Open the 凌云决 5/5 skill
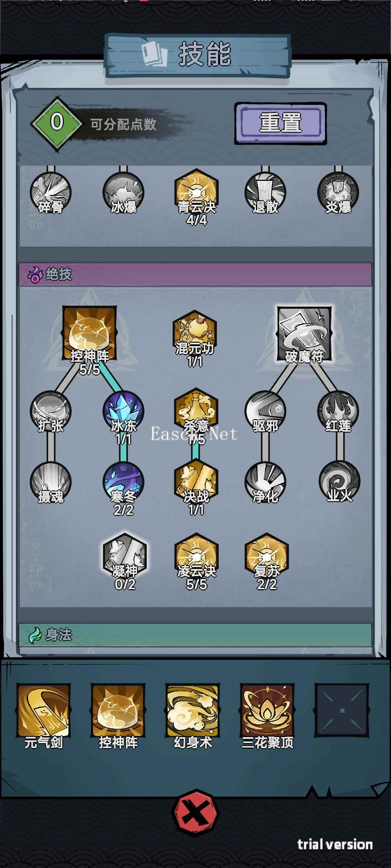Screen dimensions: 391x868 [196, 561]
